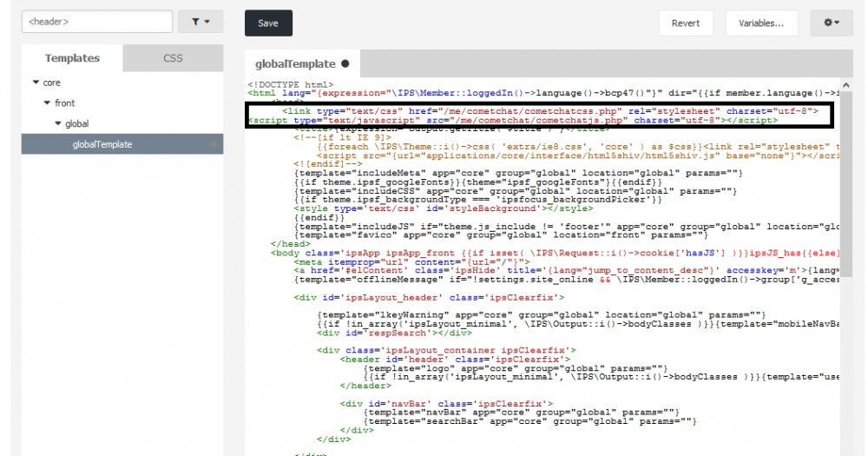The image size is (868, 456).
Task: Open the gear settings menu
Action: click(x=831, y=23)
